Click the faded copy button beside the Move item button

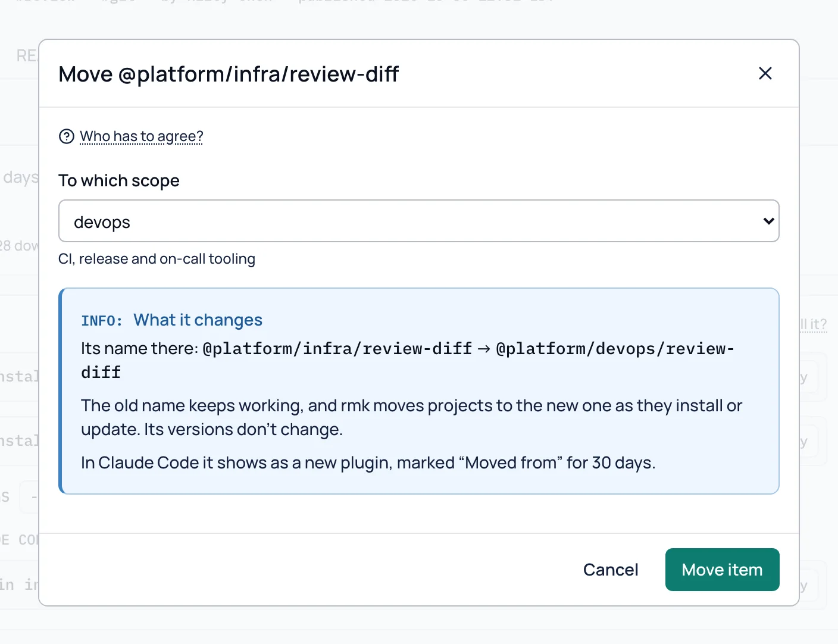[x=809, y=585]
